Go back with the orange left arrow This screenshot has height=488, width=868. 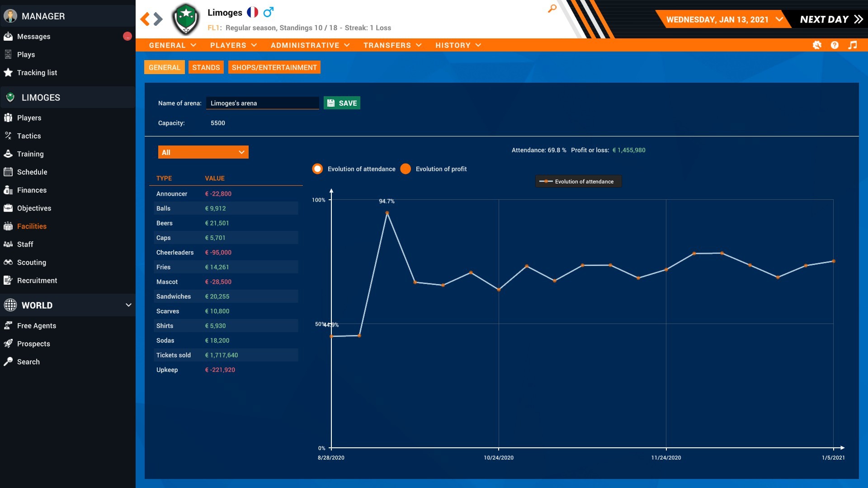(145, 19)
